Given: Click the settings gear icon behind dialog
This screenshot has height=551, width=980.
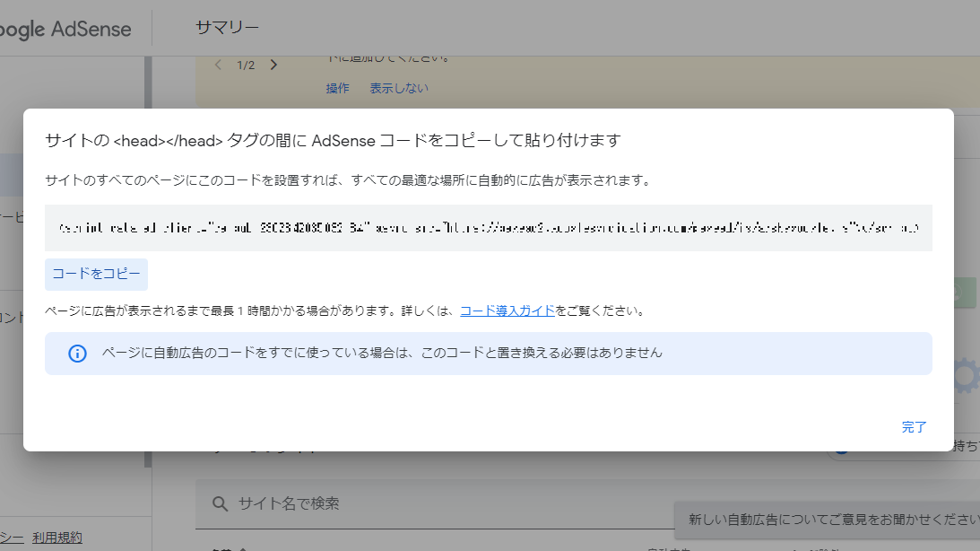Looking at the screenshot, I should coord(967,376).
